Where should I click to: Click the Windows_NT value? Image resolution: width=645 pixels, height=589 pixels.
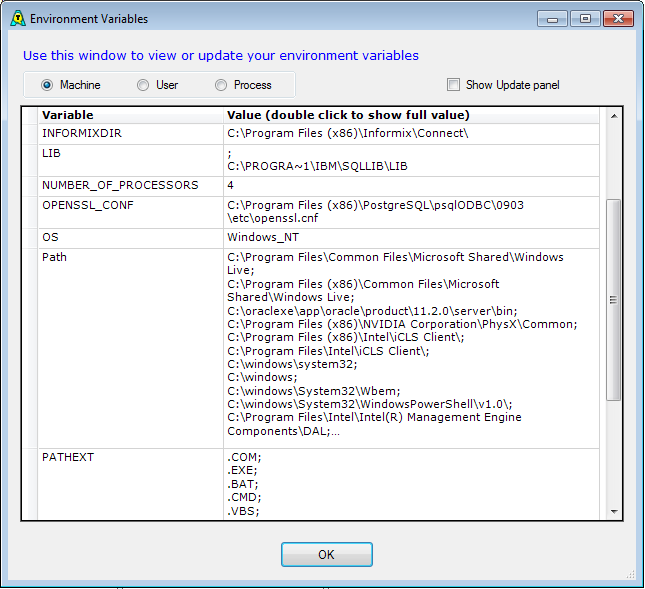(263, 237)
